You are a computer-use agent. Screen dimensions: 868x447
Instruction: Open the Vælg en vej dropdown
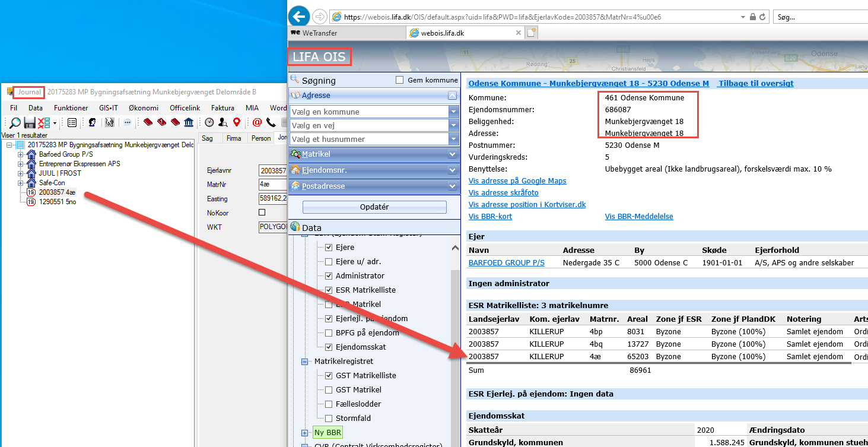pyautogui.click(x=454, y=125)
